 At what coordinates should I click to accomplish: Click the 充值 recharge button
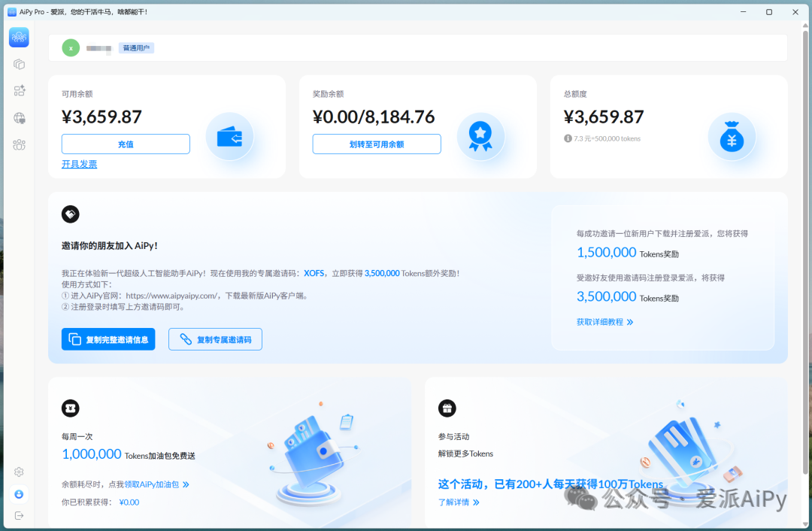[126, 144]
